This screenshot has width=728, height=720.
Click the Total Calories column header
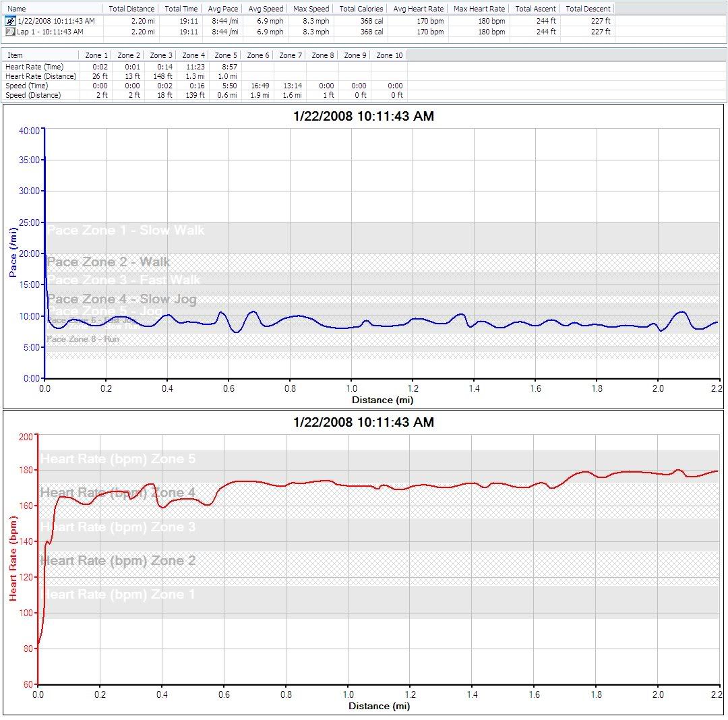click(x=361, y=9)
